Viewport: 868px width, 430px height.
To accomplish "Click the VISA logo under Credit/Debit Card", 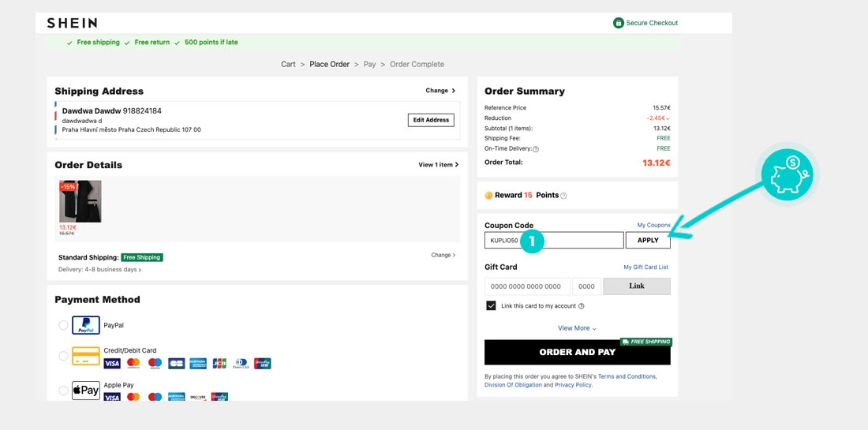I will coord(112,364).
